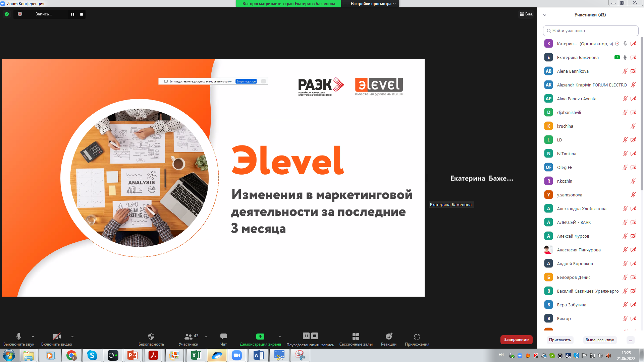
Task: Click screen-sharing indicator for Екатерина Баженова
Action: 617,57
